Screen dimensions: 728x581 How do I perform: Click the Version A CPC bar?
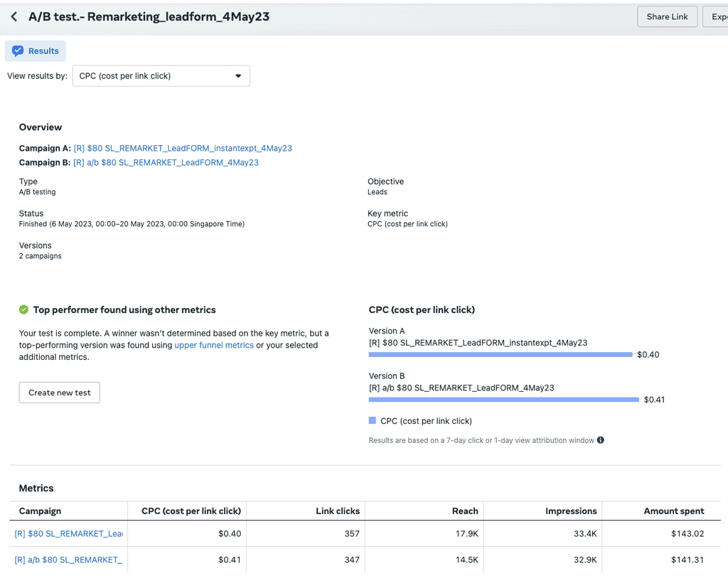pos(500,354)
